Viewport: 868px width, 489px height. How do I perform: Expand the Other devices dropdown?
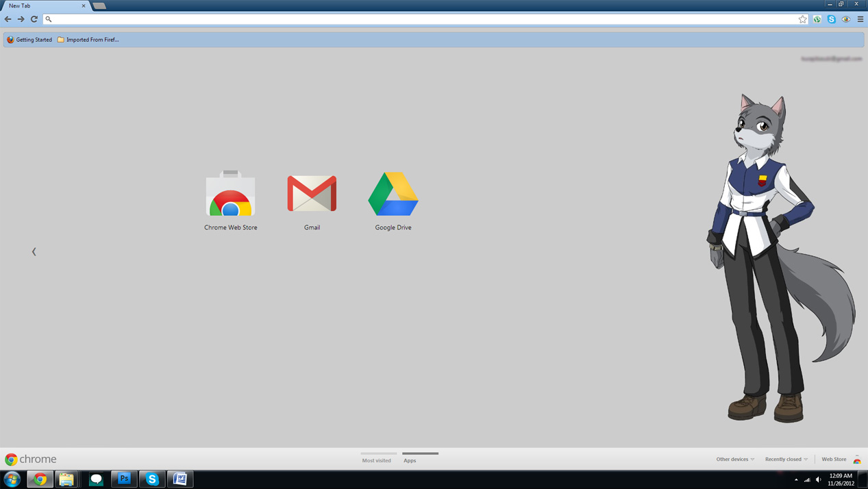[x=734, y=459]
